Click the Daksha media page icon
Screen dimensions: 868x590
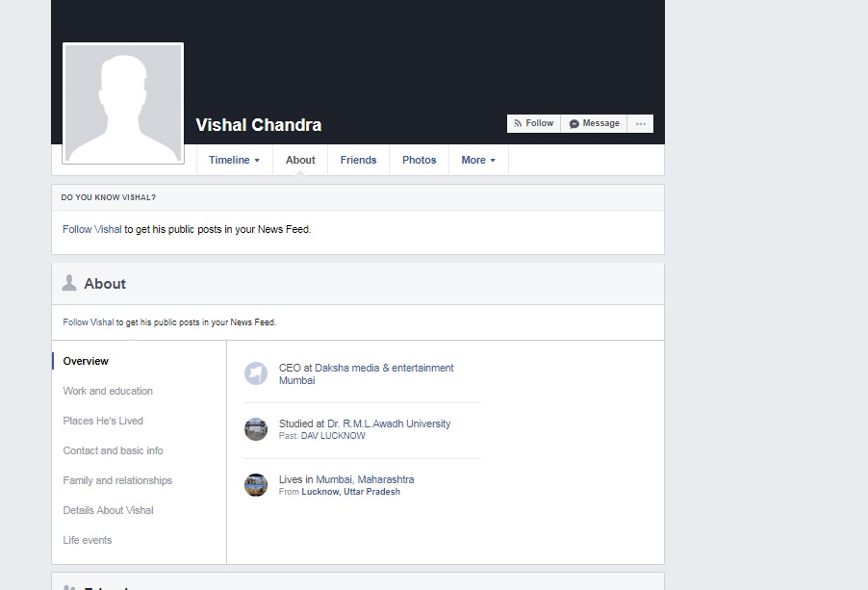(256, 373)
